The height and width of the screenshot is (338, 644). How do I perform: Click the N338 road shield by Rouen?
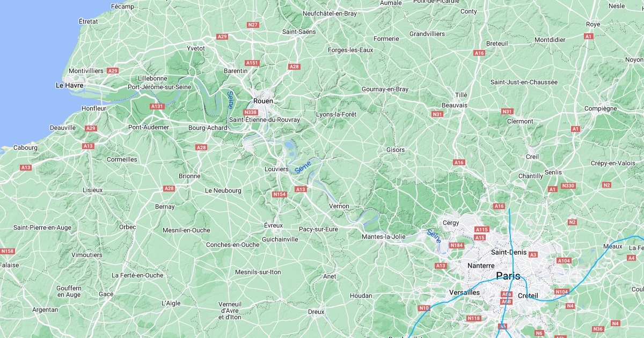click(x=251, y=112)
